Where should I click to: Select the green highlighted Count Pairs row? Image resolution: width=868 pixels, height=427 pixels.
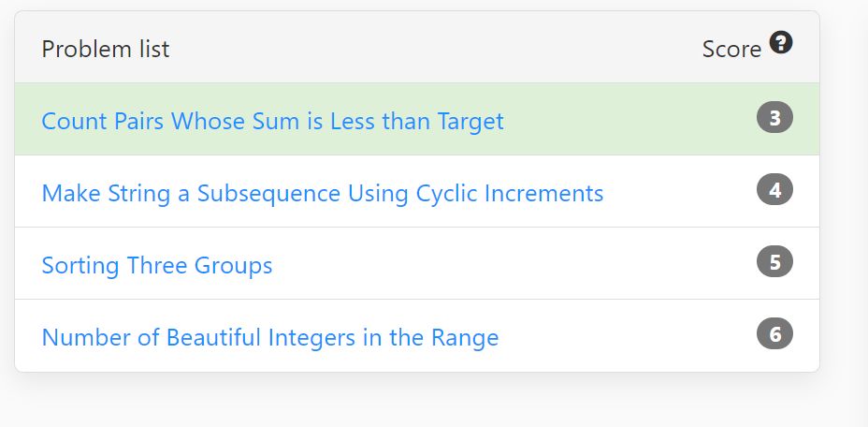click(x=417, y=119)
